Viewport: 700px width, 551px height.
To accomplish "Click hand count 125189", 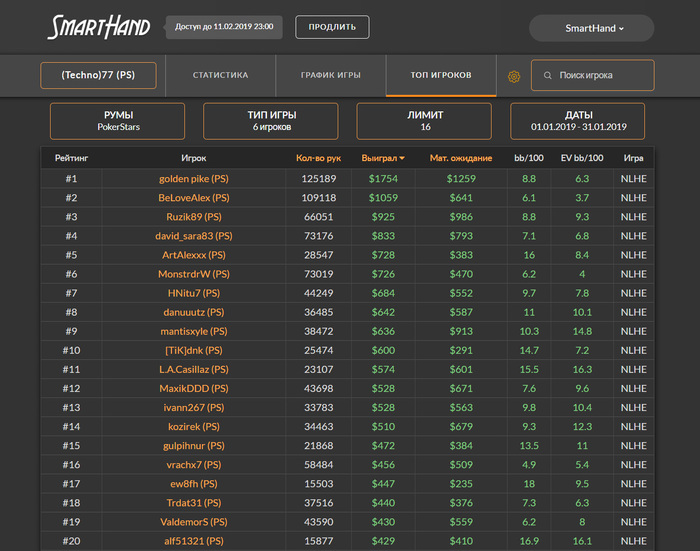I will pyautogui.click(x=319, y=179).
